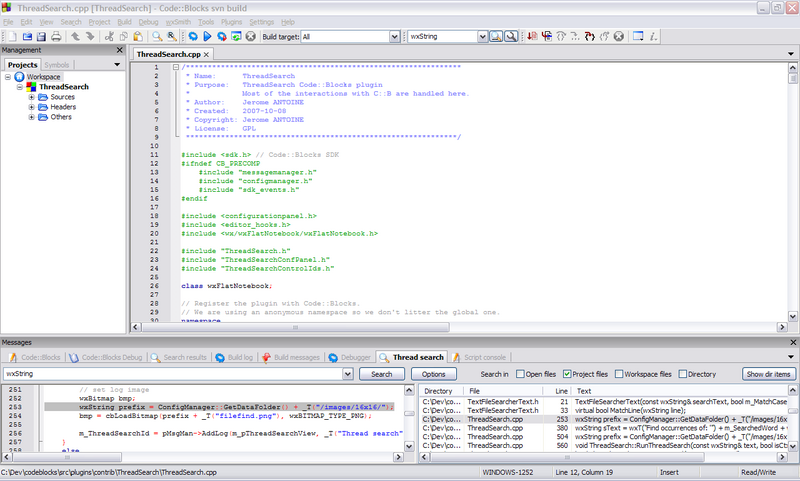Screen dimensions: 800x481
Task: Paste from clipboard icon
Action: 138,36
